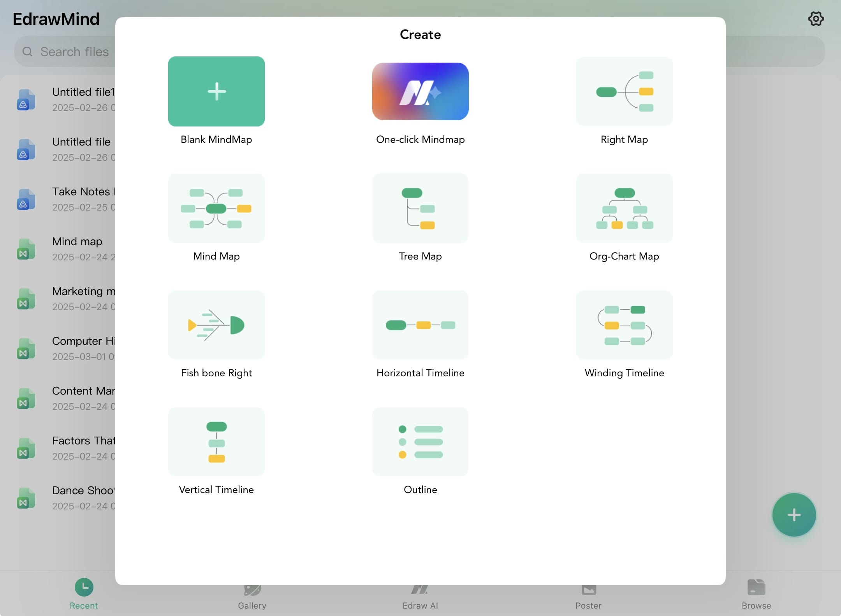Switch to the Browse tab
The image size is (841, 616).
(x=756, y=593)
